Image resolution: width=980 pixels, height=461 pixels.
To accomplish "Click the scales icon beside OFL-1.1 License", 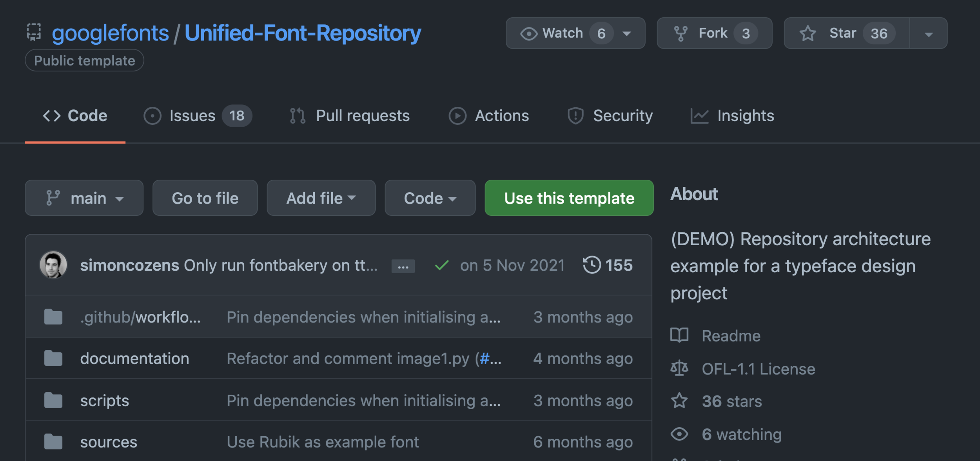I will (x=679, y=369).
